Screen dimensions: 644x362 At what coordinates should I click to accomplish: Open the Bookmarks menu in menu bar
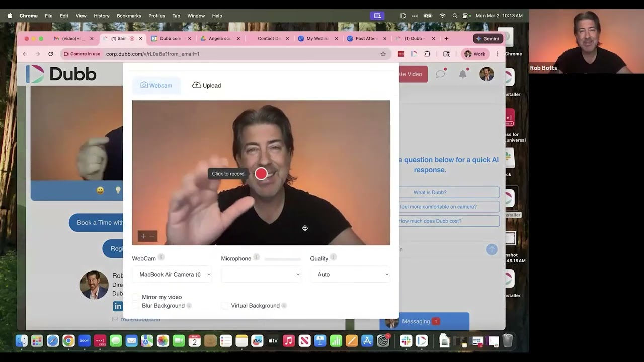point(129,16)
